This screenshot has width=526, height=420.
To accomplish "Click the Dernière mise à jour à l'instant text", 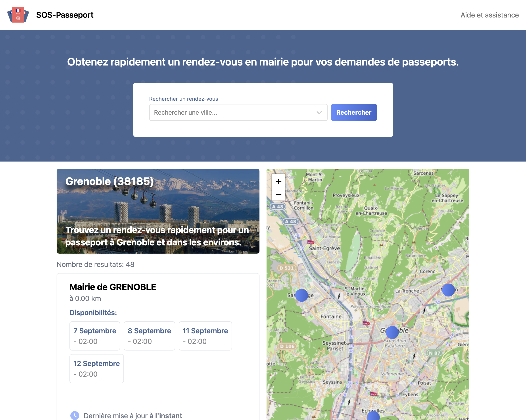I will point(133,416).
